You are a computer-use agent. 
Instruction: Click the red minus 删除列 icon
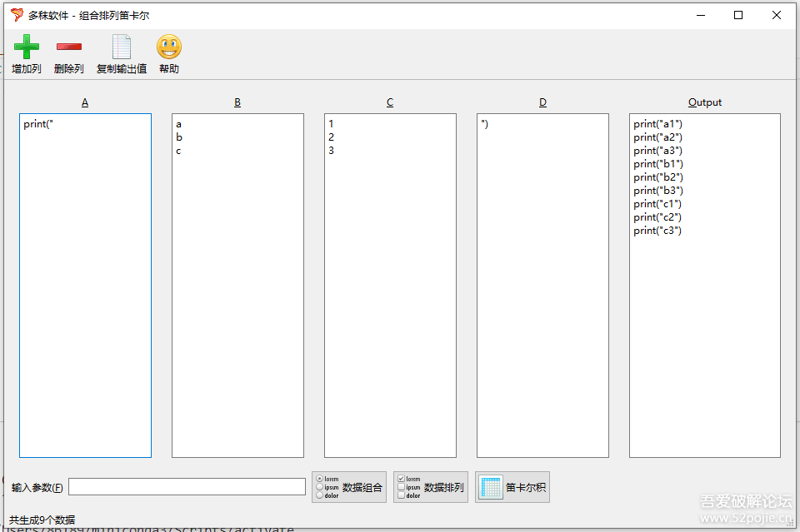(x=69, y=47)
